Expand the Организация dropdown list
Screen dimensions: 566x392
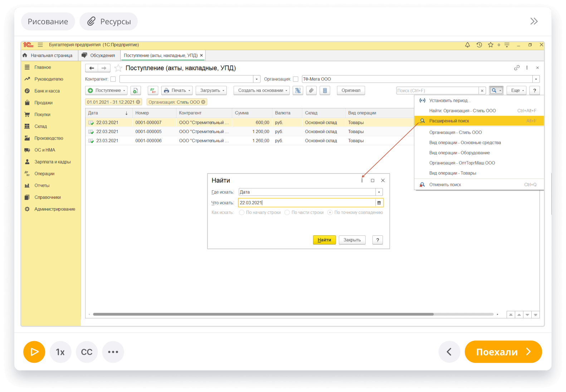(x=536, y=79)
